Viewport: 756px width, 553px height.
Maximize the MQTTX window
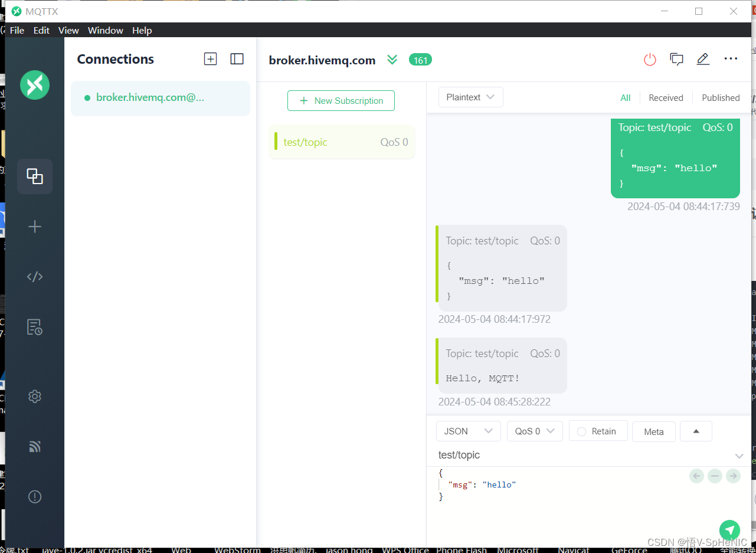(x=699, y=11)
